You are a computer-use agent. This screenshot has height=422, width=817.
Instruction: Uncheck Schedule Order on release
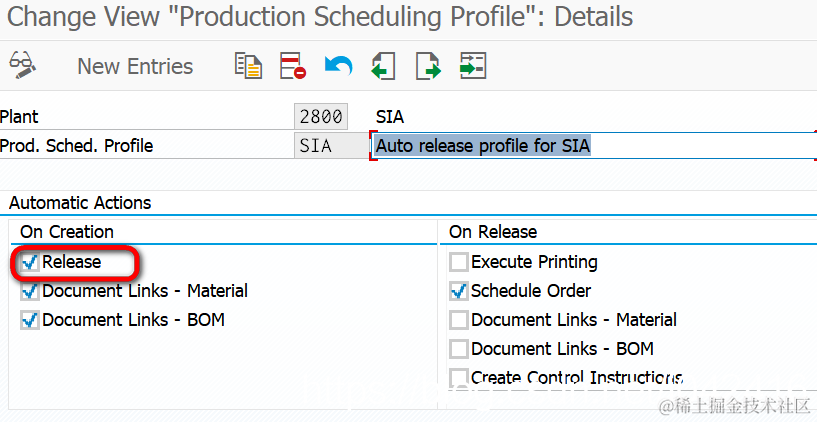[459, 291]
